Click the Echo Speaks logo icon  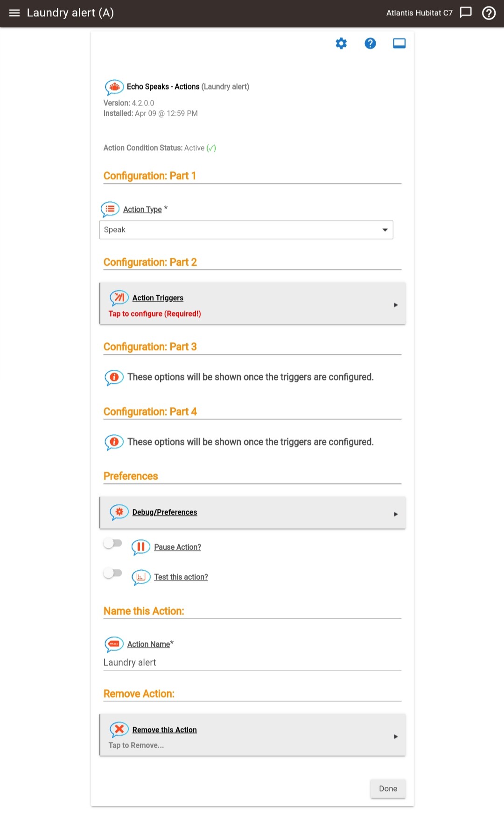click(114, 87)
